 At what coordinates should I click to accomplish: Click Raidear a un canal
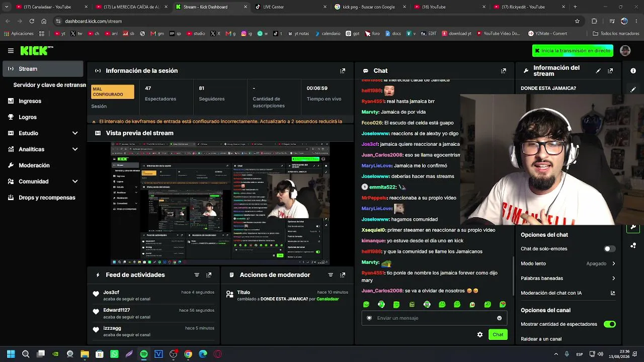[541, 339]
